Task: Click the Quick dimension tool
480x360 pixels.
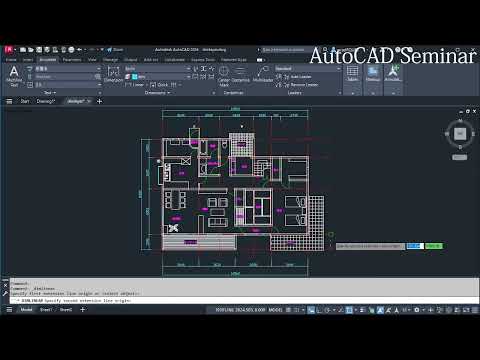Action: [x=159, y=85]
